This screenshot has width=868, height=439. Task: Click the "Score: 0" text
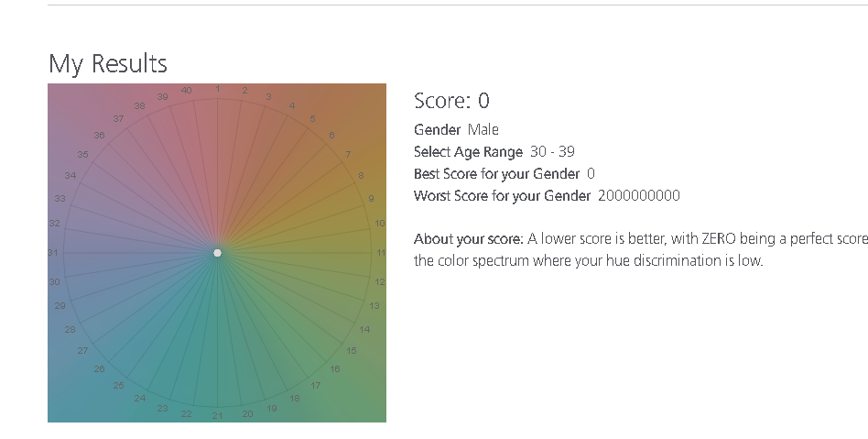(451, 101)
